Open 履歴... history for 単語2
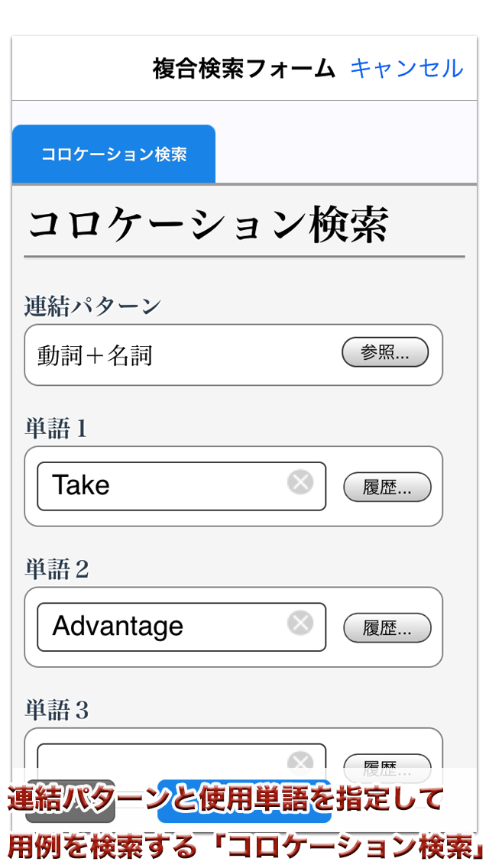489x868 pixels. (387, 628)
